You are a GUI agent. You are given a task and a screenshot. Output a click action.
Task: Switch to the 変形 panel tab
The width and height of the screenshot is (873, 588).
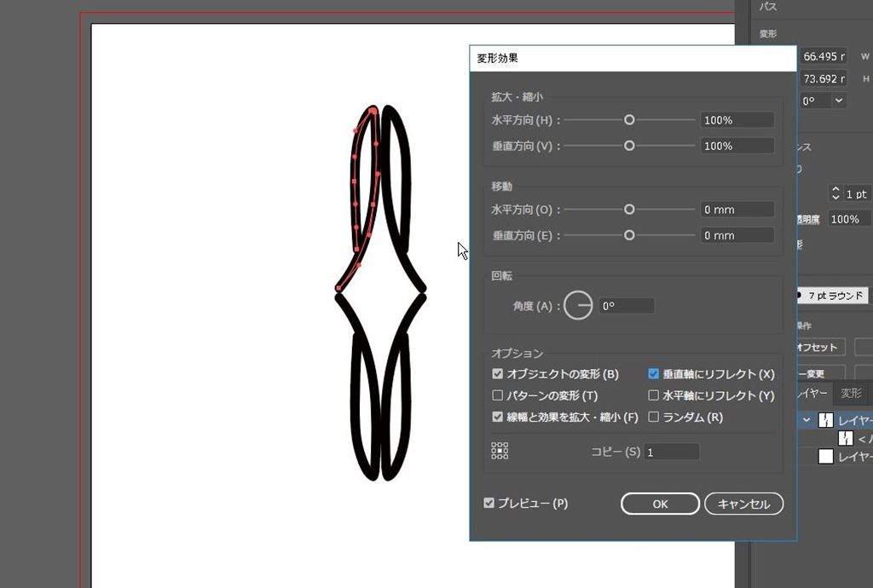(x=851, y=393)
